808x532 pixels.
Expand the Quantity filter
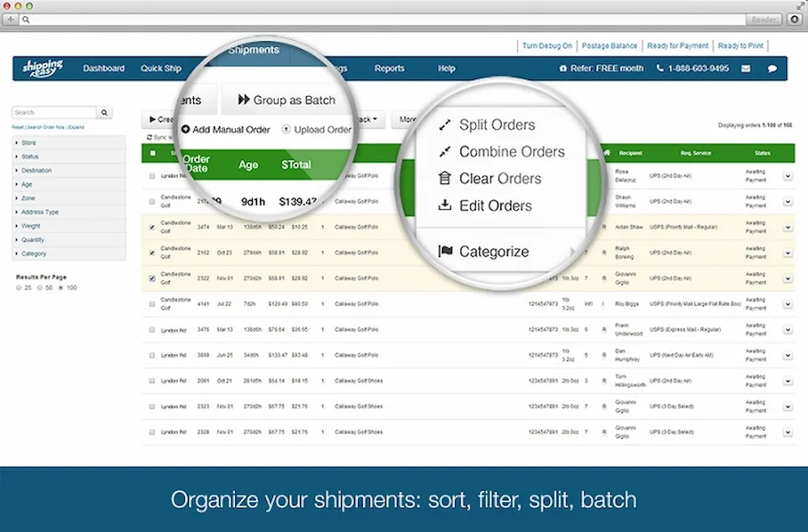tap(69, 240)
